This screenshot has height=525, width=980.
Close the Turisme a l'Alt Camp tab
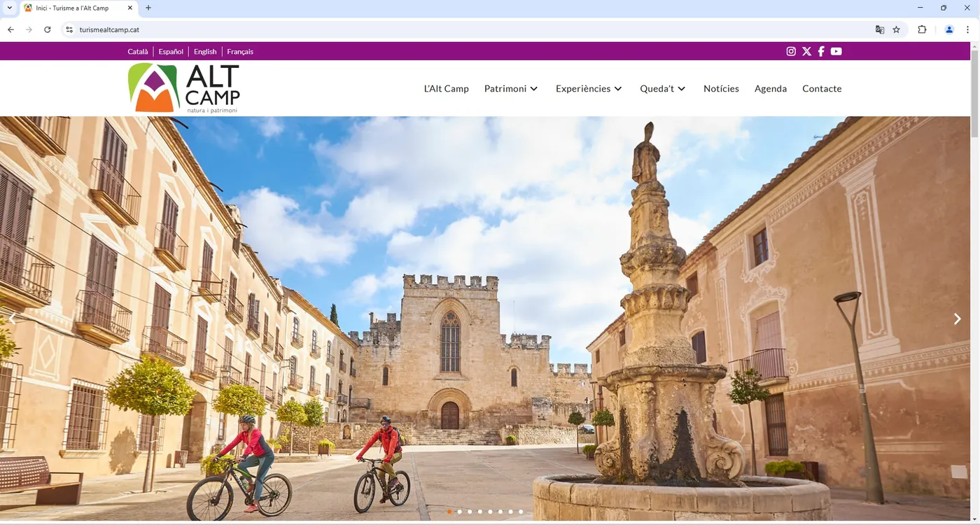(130, 8)
